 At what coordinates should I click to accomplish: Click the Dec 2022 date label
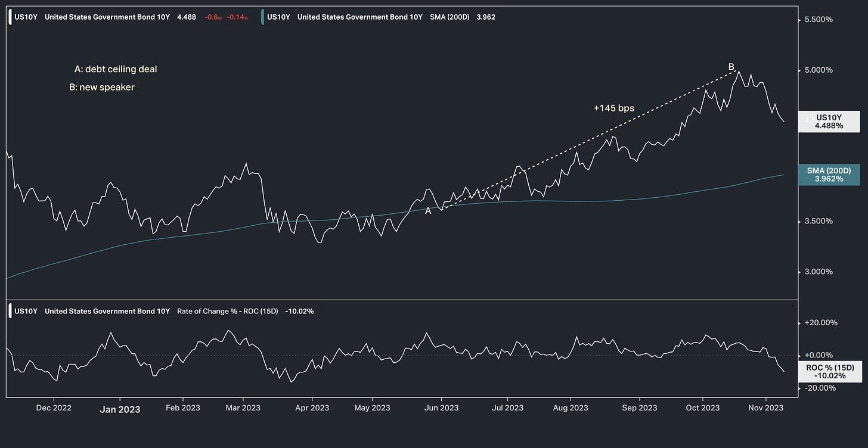click(54, 408)
